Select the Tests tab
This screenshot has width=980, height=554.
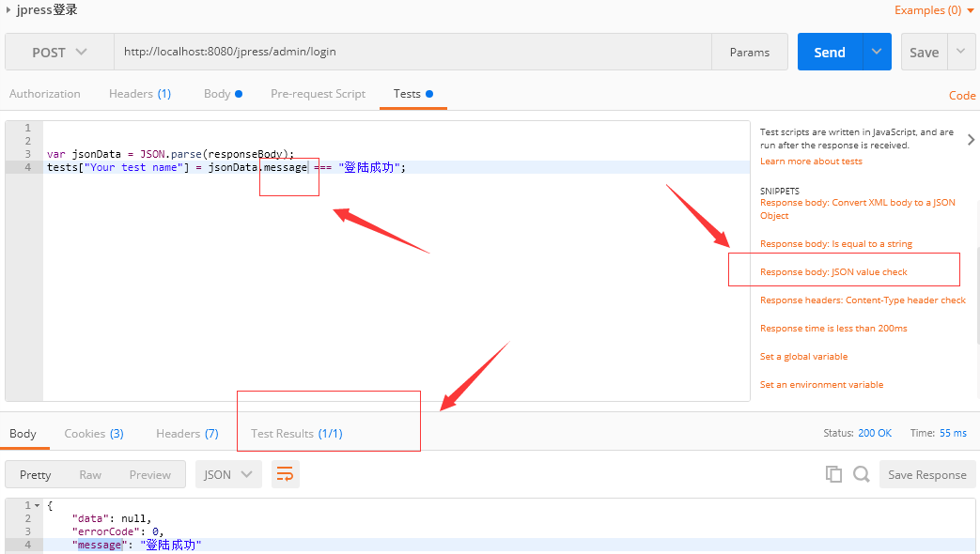(413, 94)
